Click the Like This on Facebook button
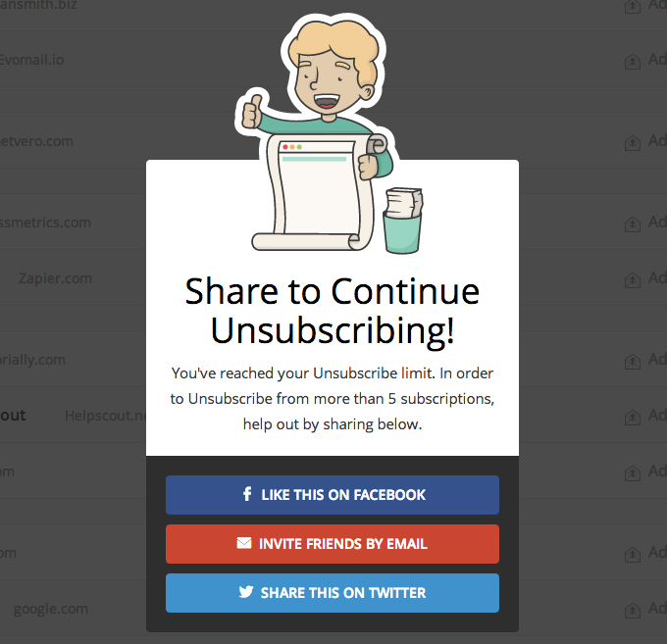 (333, 495)
